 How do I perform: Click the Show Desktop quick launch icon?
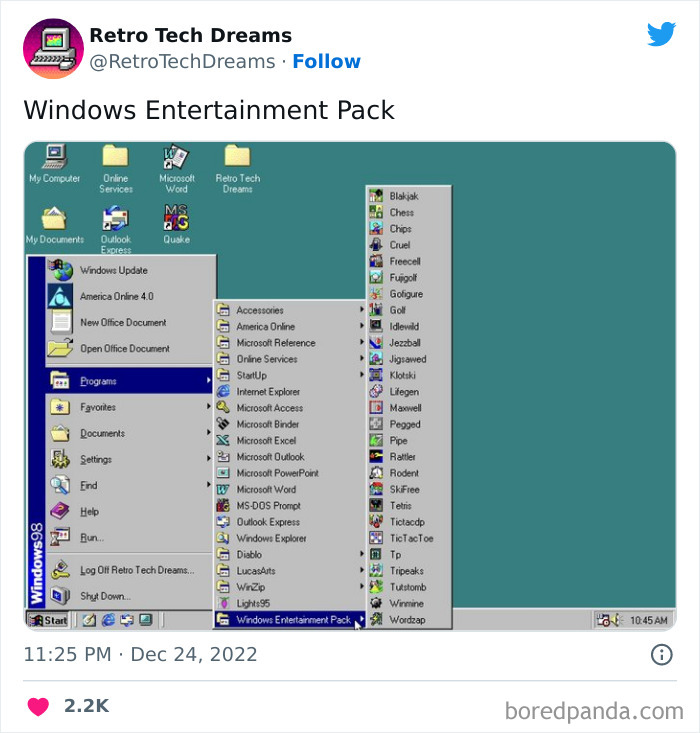point(89,620)
